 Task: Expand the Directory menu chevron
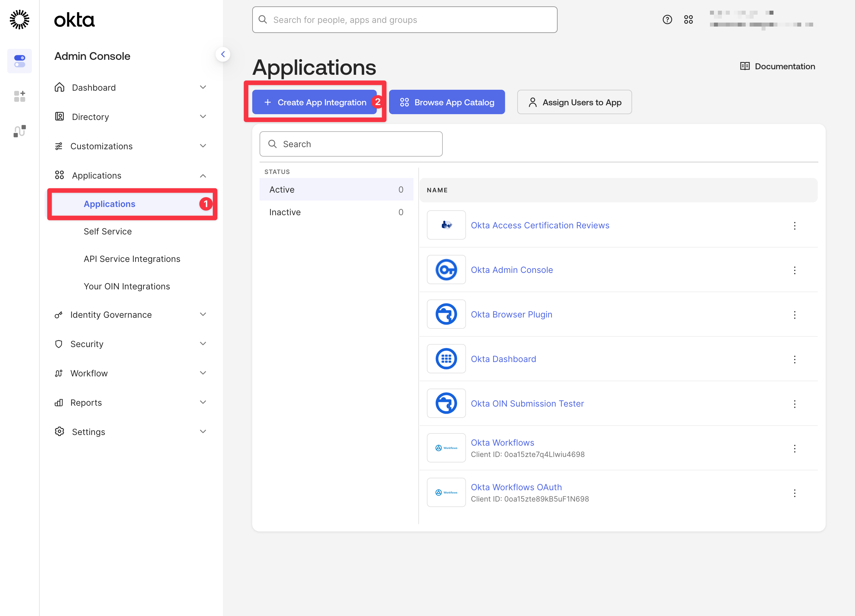203,116
